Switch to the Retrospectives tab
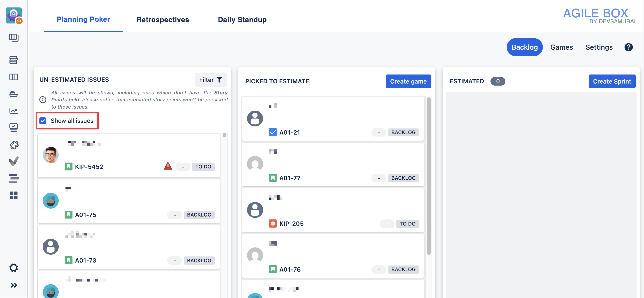Viewport: 644px width, 298px height. pos(163,19)
